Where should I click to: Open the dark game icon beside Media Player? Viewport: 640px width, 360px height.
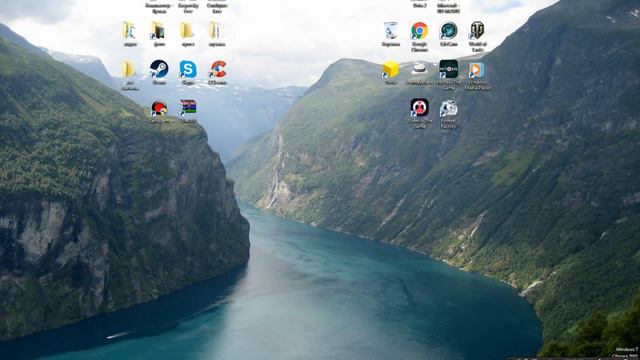(x=448, y=69)
